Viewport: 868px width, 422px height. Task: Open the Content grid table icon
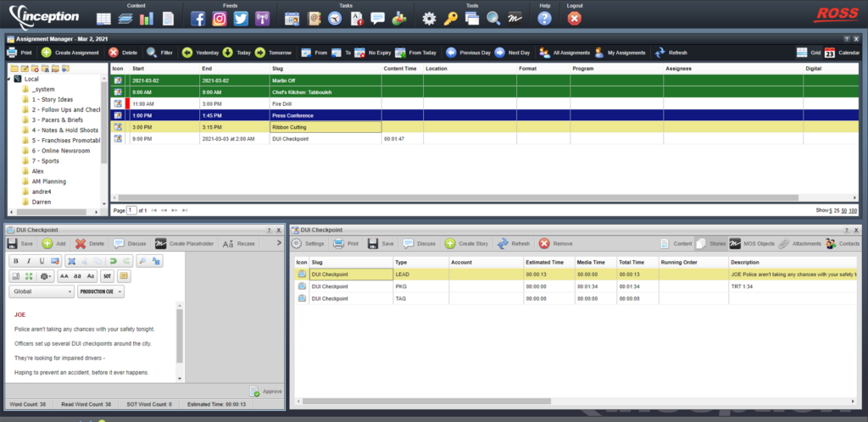pos(103,19)
